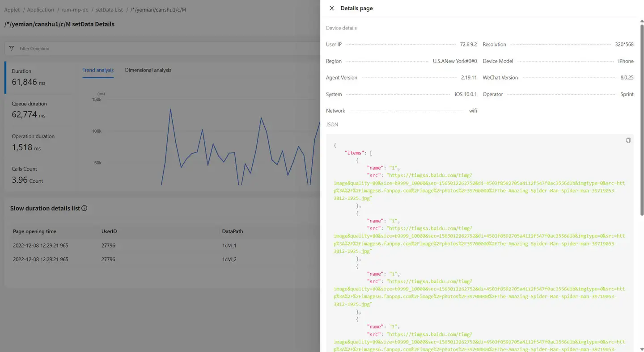The width and height of the screenshot is (644, 352).
Task: Select the Duration metric card
Action: coord(40,76)
